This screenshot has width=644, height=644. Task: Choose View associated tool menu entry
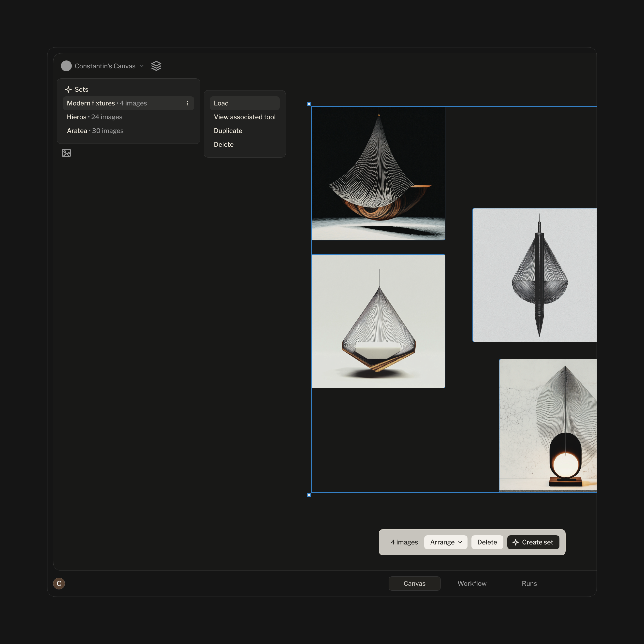pos(245,117)
